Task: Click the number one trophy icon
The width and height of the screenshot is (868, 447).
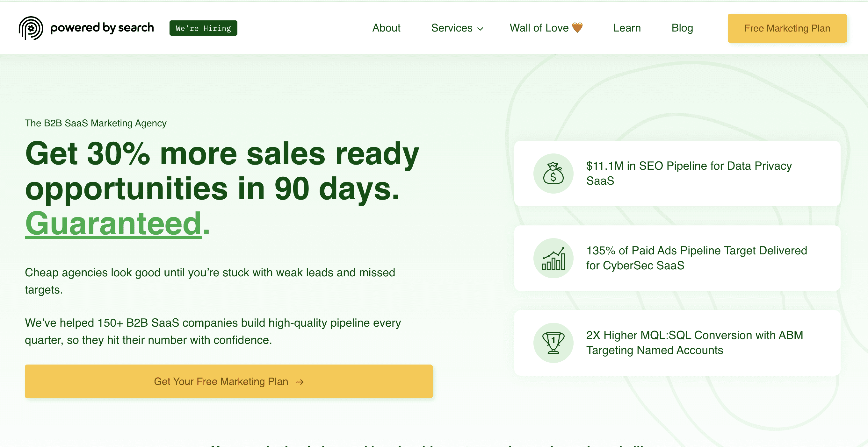Action: coord(553,343)
